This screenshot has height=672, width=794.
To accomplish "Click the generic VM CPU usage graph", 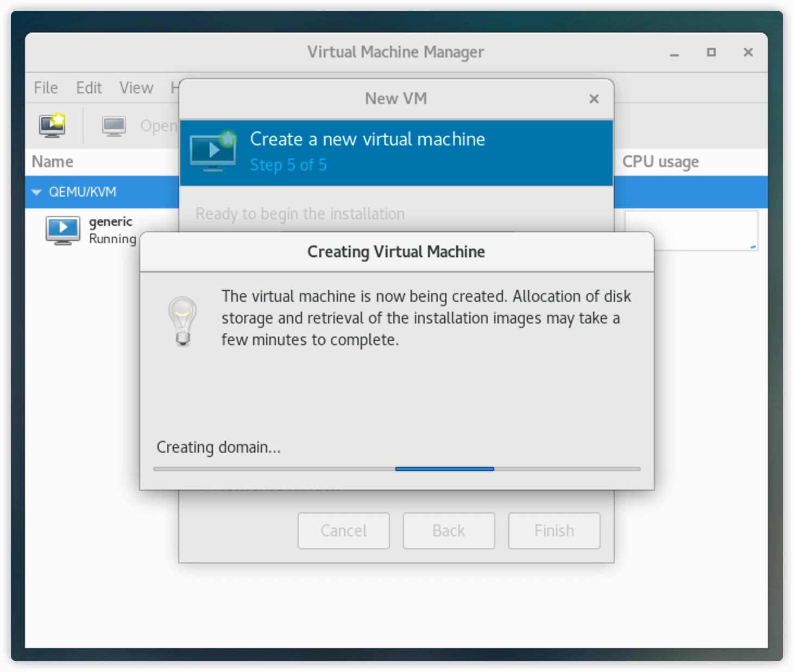I will click(691, 231).
